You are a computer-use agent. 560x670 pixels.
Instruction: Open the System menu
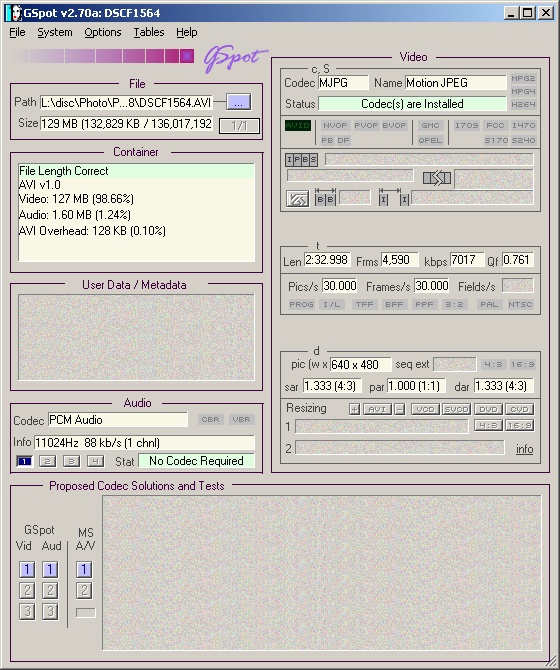click(55, 32)
